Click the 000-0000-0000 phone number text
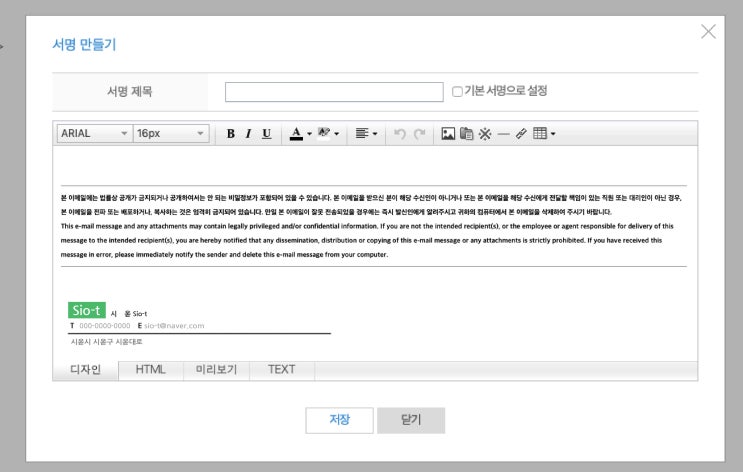The height and width of the screenshot is (472, 743). coord(105,326)
